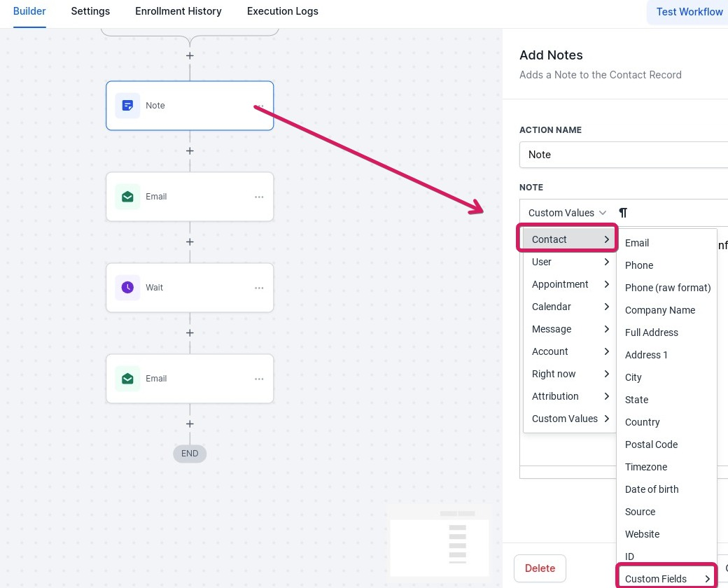Viewport: 728px width, 588px height.
Task: Click the first Email step envelope icon
Action: click(x=127, y=197)
